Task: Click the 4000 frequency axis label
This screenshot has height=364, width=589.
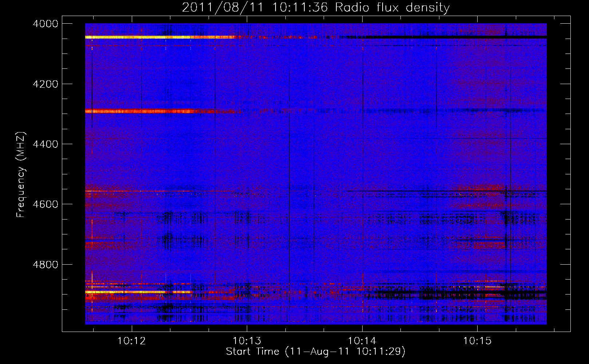Action: [x=46, y=24]
